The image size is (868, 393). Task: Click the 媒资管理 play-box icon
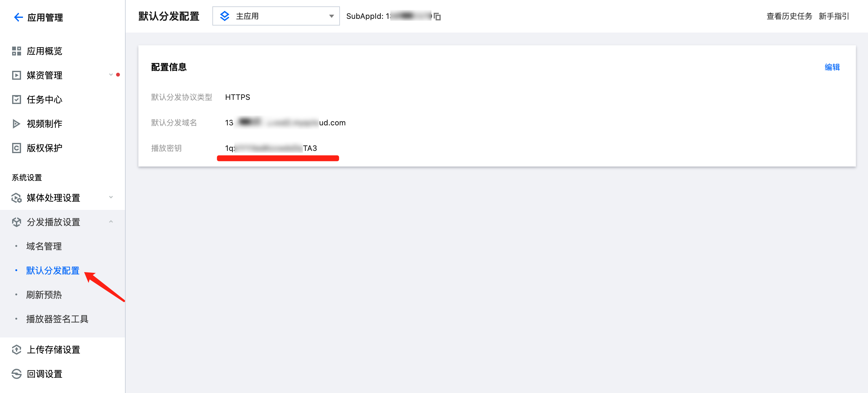(17, 75)
